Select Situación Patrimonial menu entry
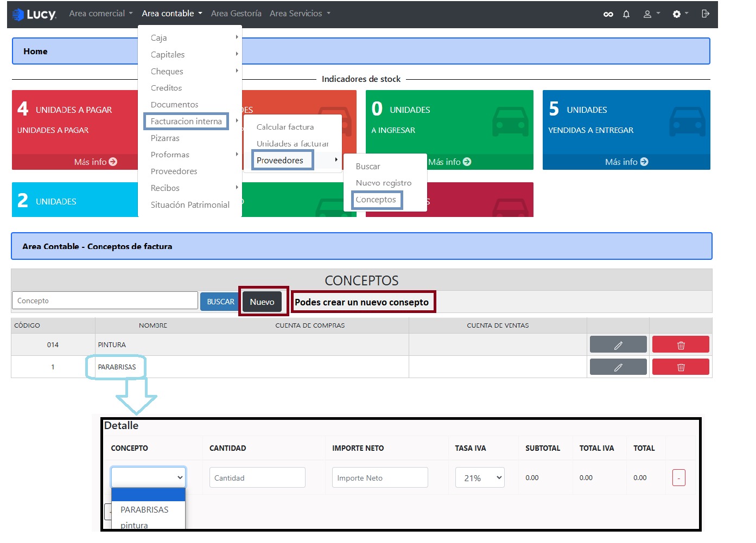The width and height of the screenshot is (756, 543). 190,205
